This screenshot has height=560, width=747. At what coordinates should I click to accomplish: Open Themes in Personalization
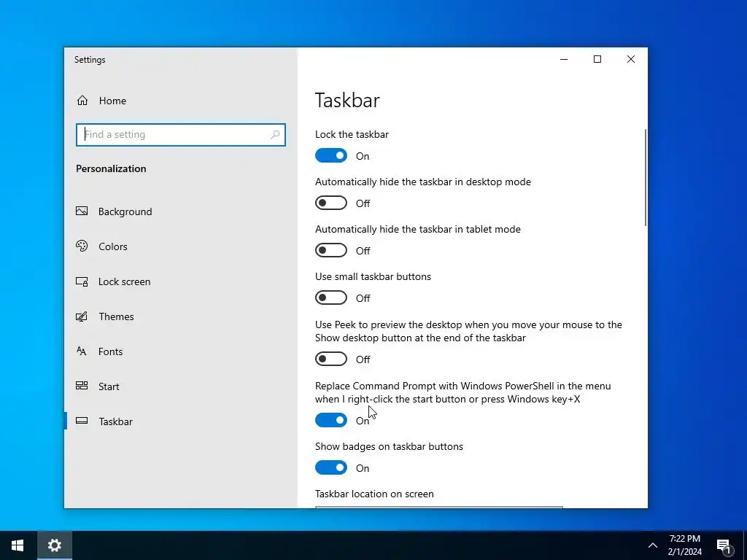pos(181,316)
